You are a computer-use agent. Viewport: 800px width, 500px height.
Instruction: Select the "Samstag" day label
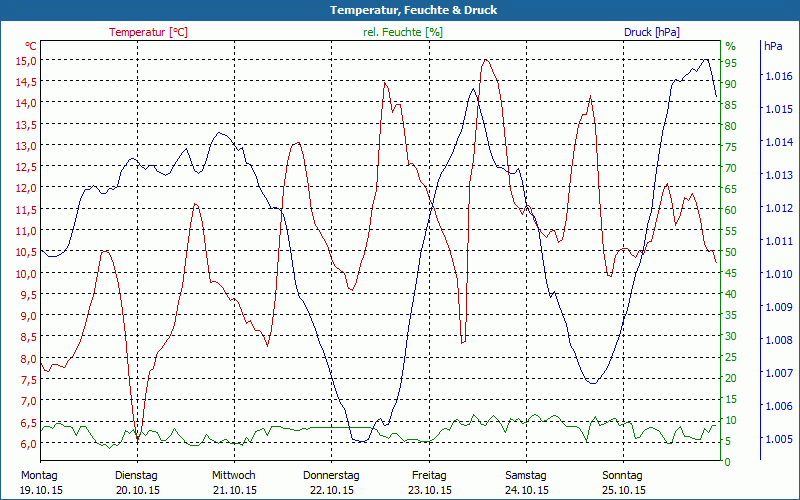525,475
